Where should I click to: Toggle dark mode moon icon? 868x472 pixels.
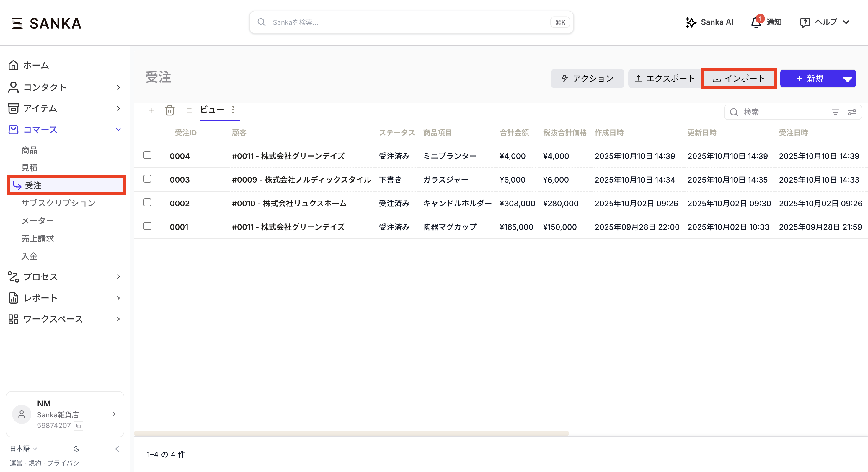coord(76,449)
